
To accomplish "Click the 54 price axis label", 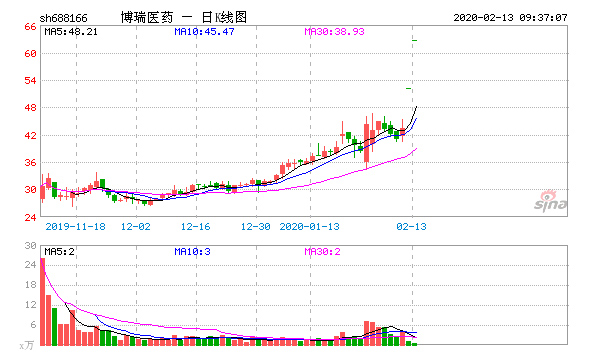I will 30,80.
